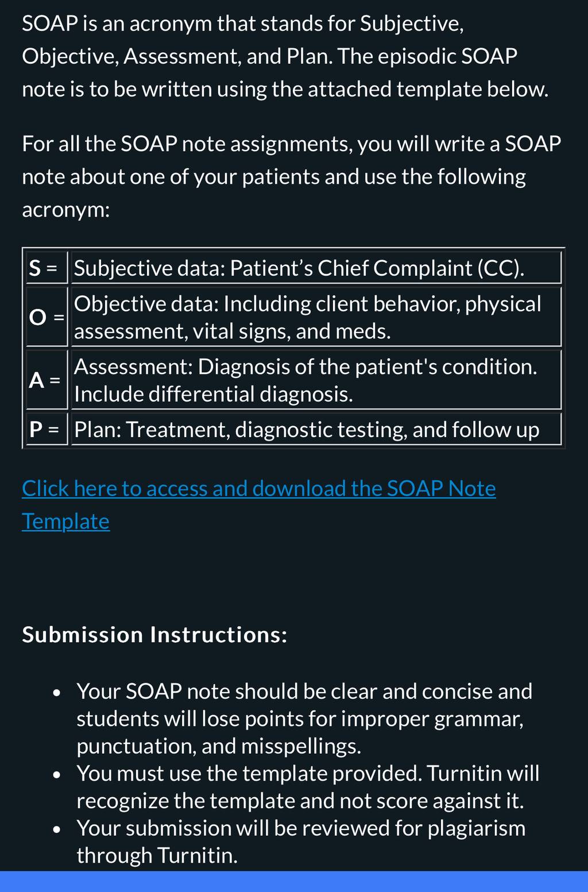Open the SOAP Note Template download link
The image size is (588, 892).
tap(258, 504)
